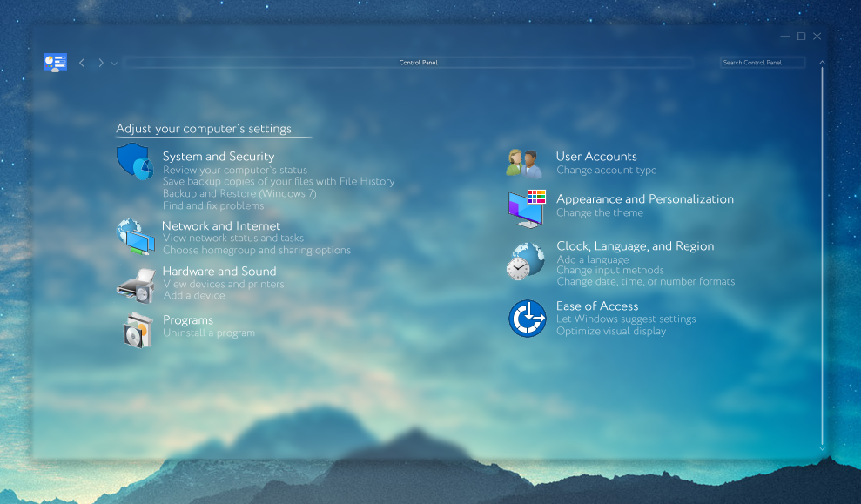861x504 pixels.
Task: Go back with the left arrow
Action: coord(81,63)
